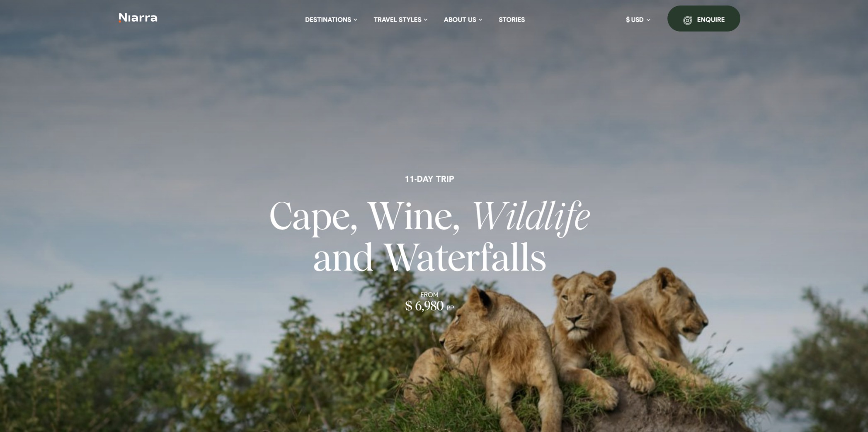Click the PP label after the price
868x432 pixels.
tap(450, 308)
